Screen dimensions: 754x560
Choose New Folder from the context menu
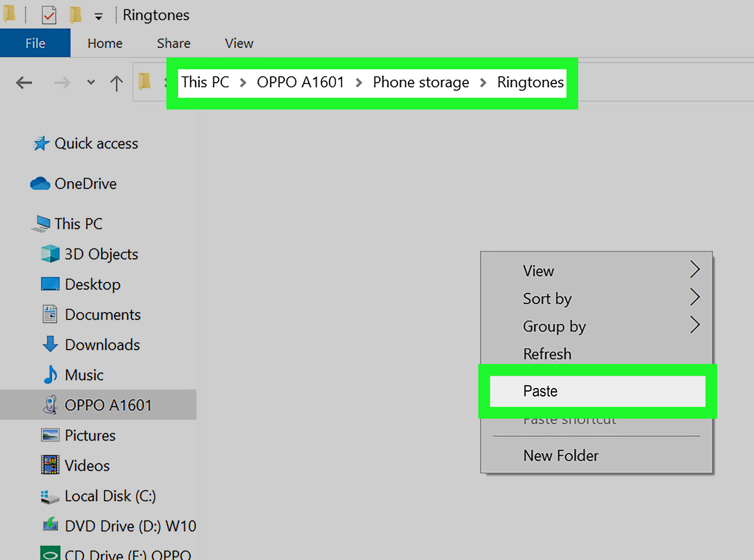point(596,455)
